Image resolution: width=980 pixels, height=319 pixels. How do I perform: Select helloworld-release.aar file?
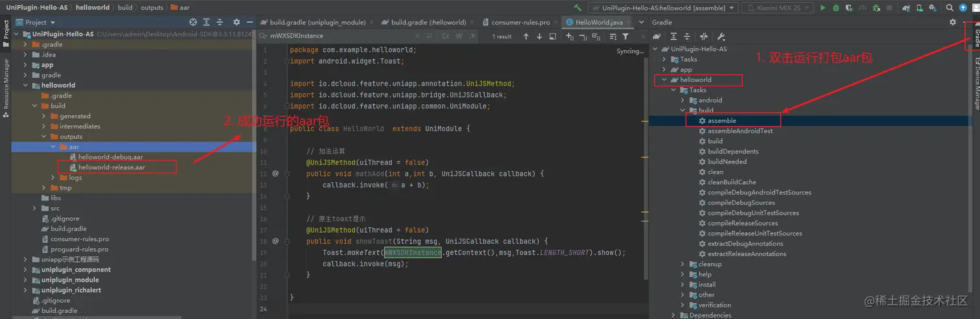point(111,167)
